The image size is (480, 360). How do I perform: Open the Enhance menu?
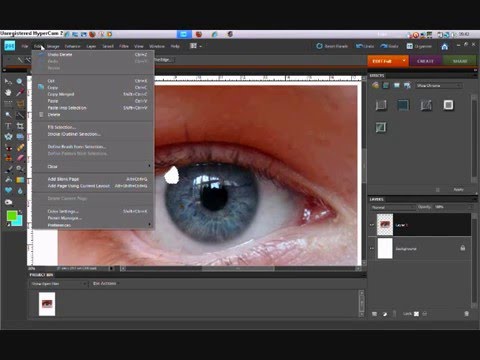72,46
